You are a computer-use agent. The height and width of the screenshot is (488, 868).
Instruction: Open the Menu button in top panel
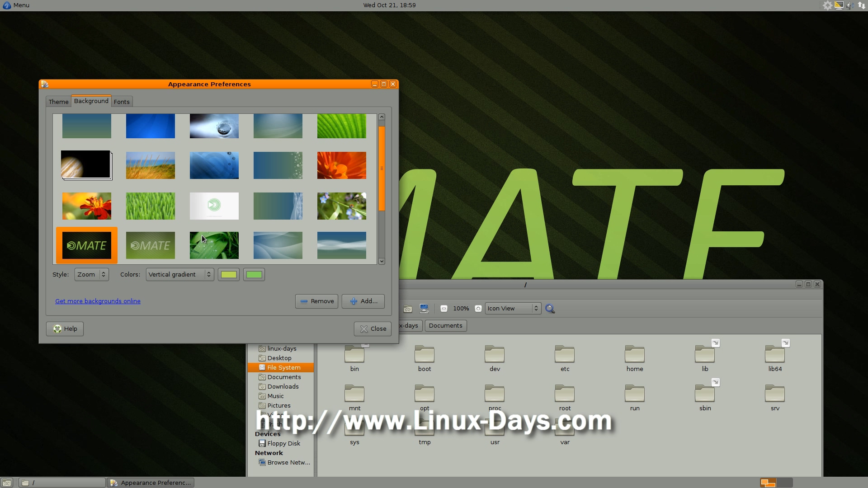pyautogui.click(x=16, y=5)
